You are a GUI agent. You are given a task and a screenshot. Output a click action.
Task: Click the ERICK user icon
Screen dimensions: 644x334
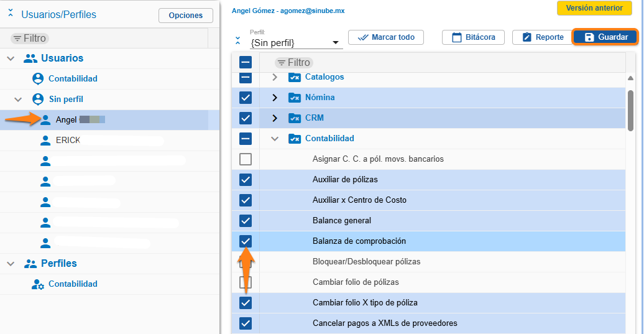coord(45,141)
